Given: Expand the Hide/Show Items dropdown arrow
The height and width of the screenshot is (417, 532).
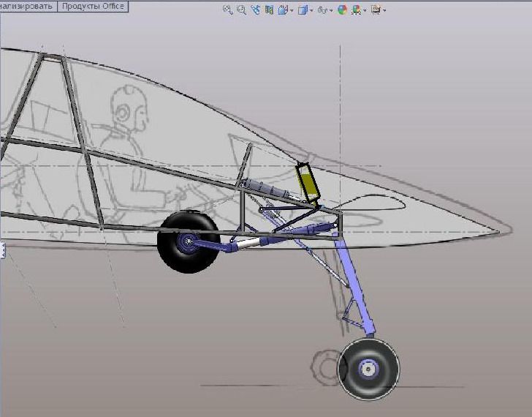Looking at the screenshot, I should click(x=331, y=11).
